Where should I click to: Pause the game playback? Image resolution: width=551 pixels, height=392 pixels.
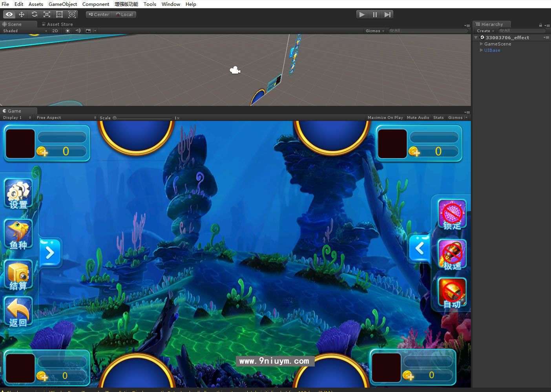(x=375, y=15)
